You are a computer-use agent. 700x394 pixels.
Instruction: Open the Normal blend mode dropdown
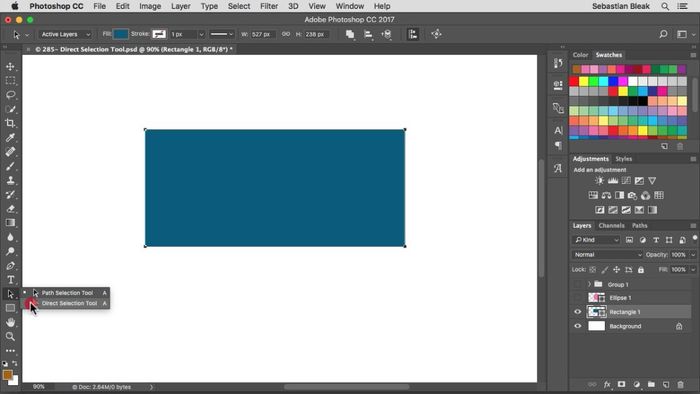point(607,255)
